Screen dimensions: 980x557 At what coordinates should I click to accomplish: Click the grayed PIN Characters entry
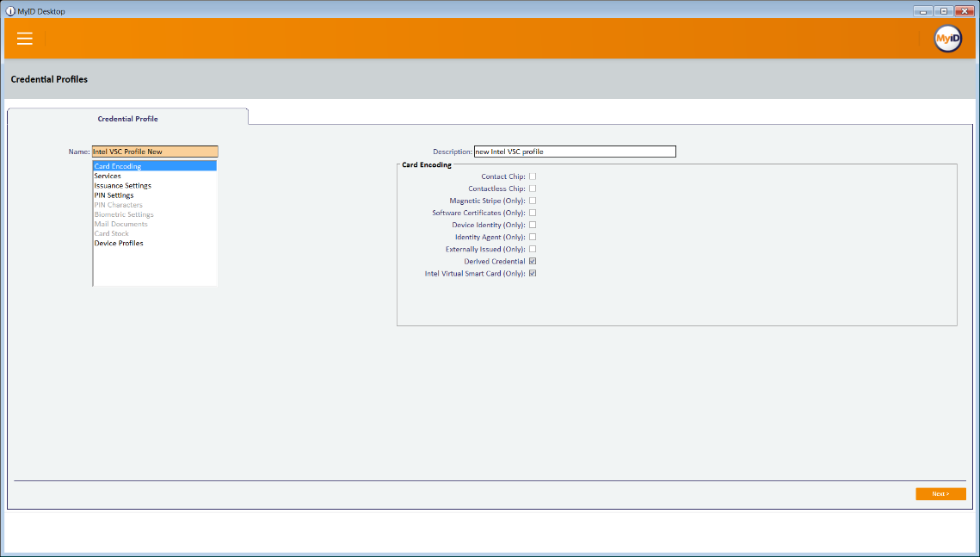tap(155, 205)
